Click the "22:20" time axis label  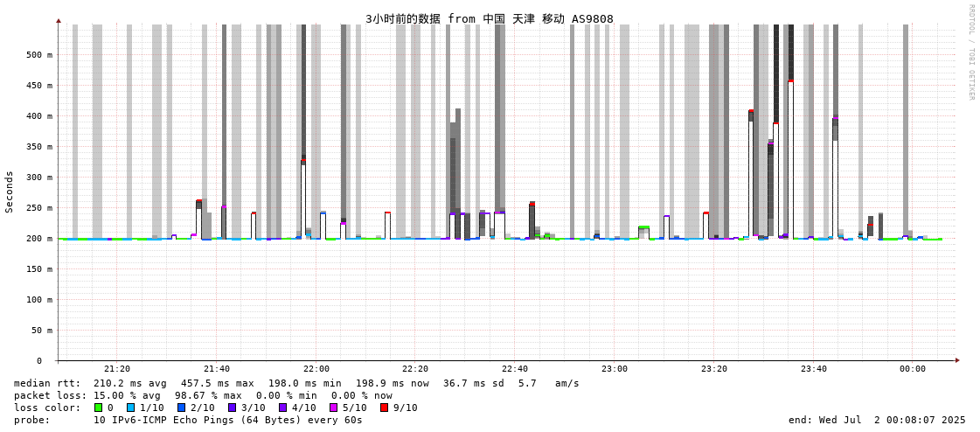click(415, 370)
